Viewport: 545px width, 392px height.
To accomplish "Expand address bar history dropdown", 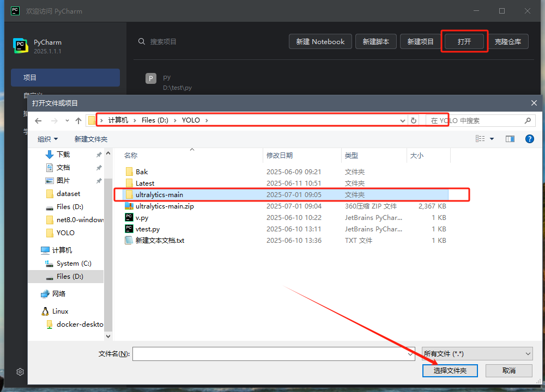I will coord(403,120).
